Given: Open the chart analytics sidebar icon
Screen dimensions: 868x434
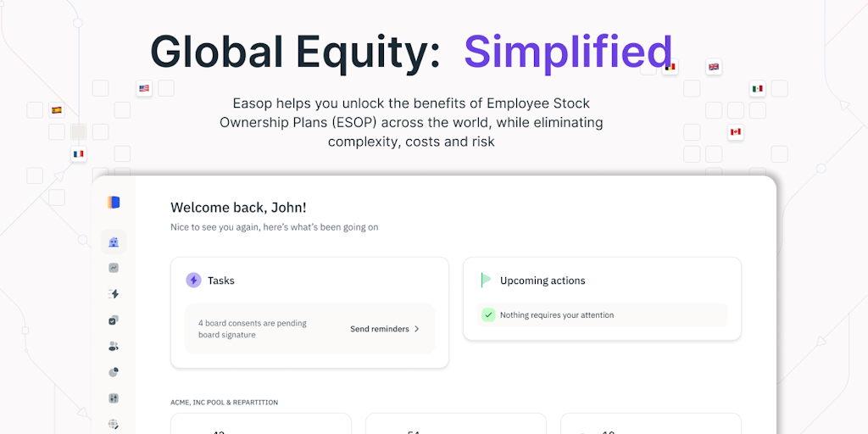Looking at the screenshot, I should point(114,268).
